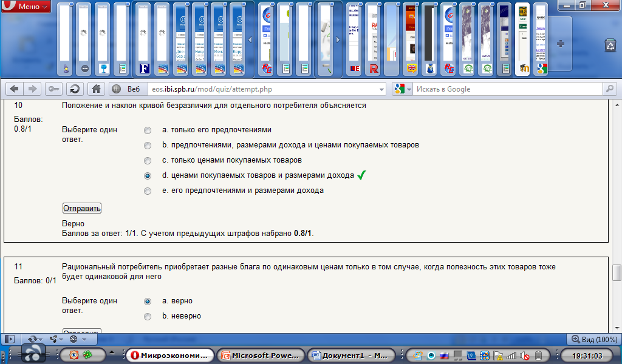Switch to the tab with the graduation cap favicon
622x364 pixels.
[524, 39]
